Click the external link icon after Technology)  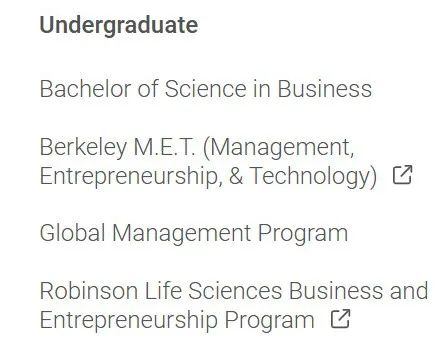pos(402,175)
